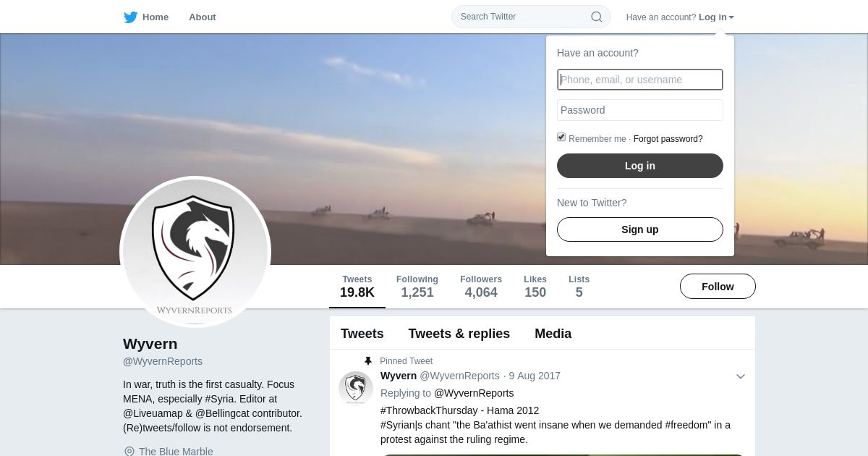Focus the phone, email, or username field
Viewport: 868px width, 456px height.
click(x=640, y=80)
